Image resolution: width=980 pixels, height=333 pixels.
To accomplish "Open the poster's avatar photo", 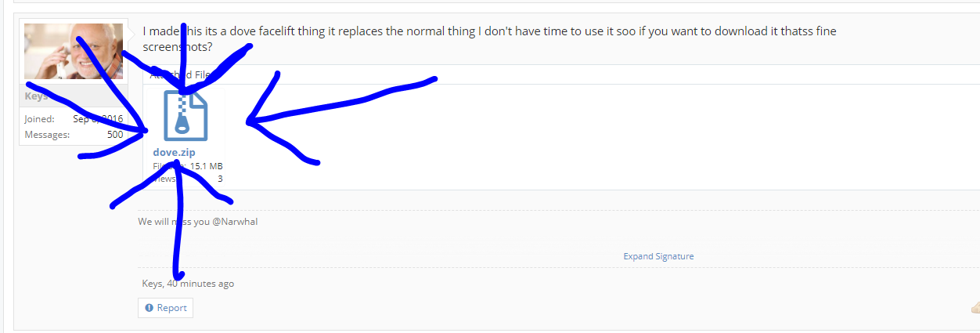I will tap(74, 51).
